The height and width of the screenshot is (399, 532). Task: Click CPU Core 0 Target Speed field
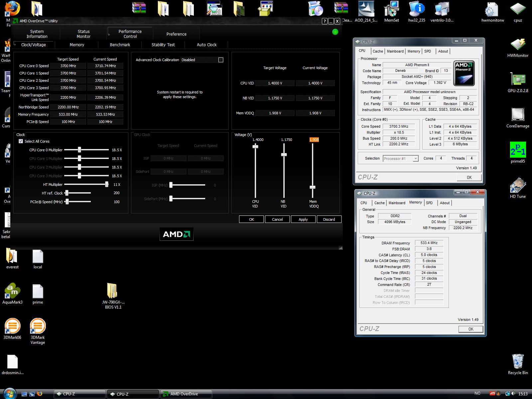68,66
